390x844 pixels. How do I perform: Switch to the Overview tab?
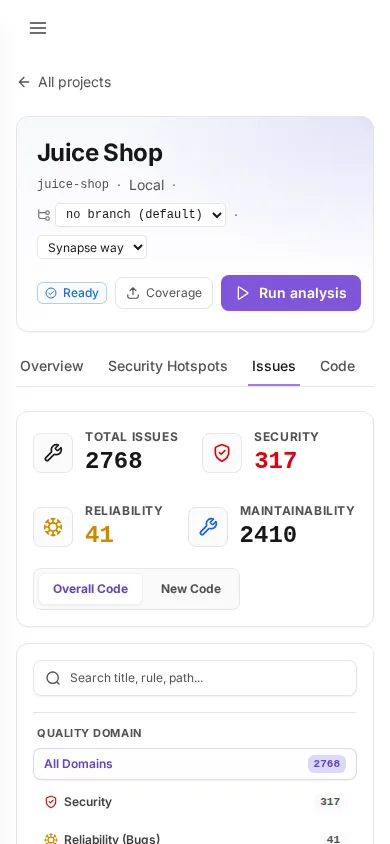click(52, 366)
